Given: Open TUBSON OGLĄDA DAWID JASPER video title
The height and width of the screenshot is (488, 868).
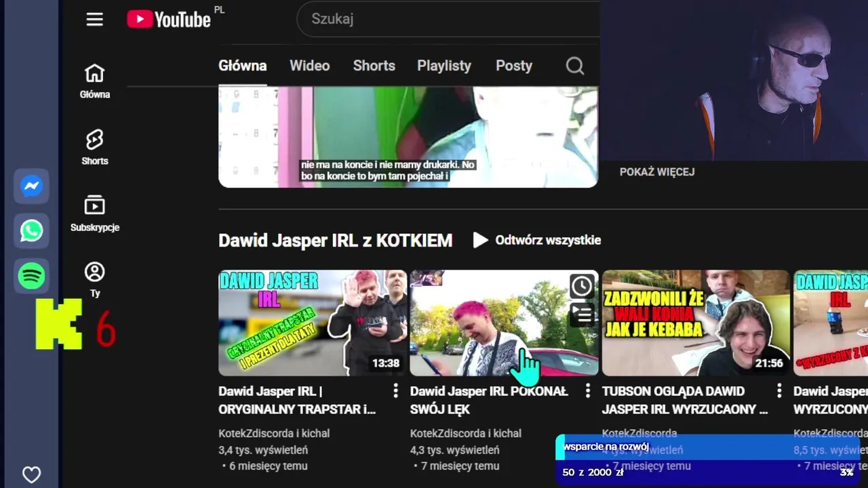Looking at the screenshot, I should point(685,400).
